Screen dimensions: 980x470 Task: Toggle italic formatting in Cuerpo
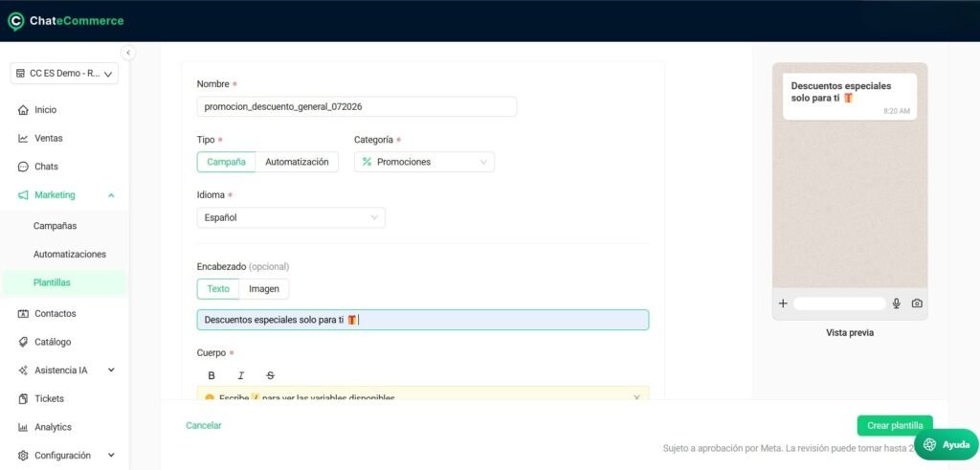click(240, 375)
